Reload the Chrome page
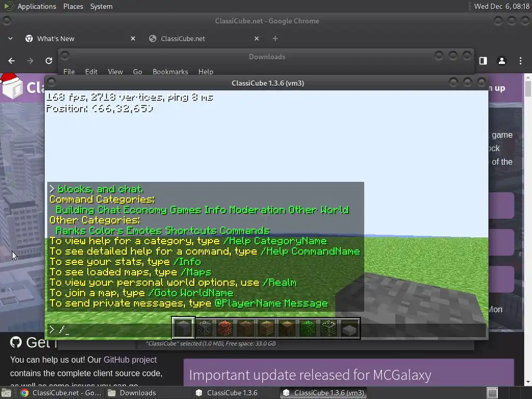The width and height of the screenshot is (532, 399). tap(48, 61)
